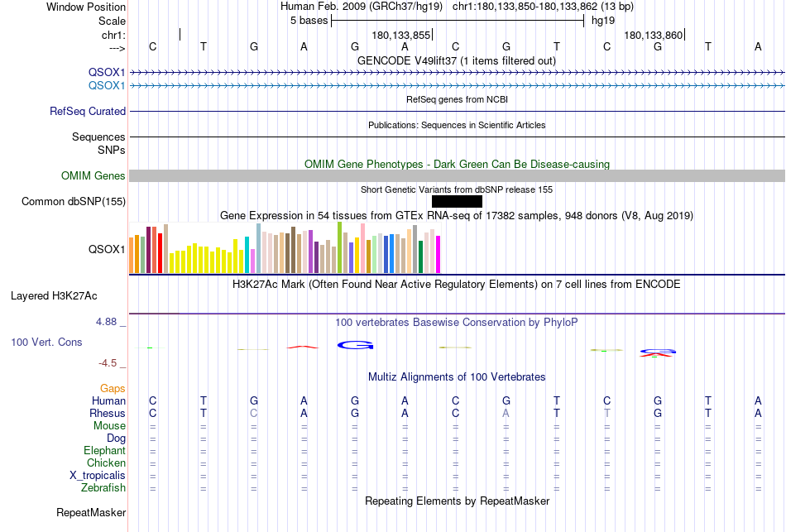The width and height of the screenshot is (786, 532).
Task: Click the GENCODE V49lift37 track title
Action: coord(457,60)
